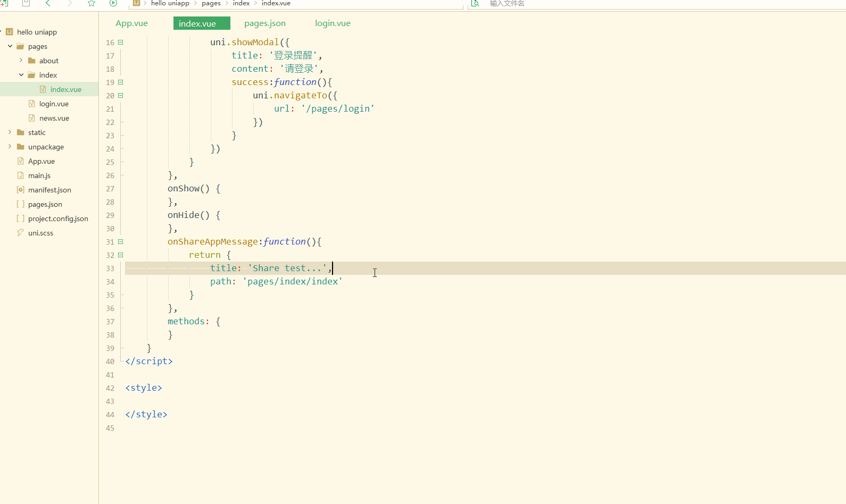Open uni.scss from the file tree
The image size is (846, 504).
40,233
